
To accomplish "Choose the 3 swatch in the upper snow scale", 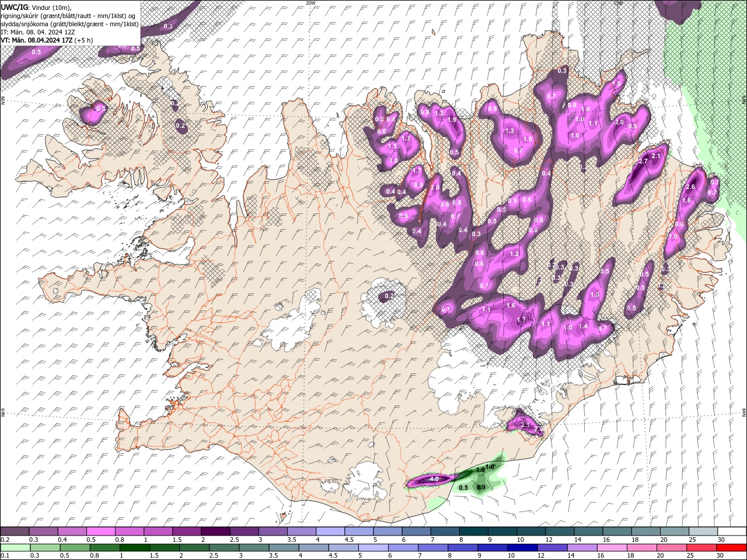I will (273, 531).
